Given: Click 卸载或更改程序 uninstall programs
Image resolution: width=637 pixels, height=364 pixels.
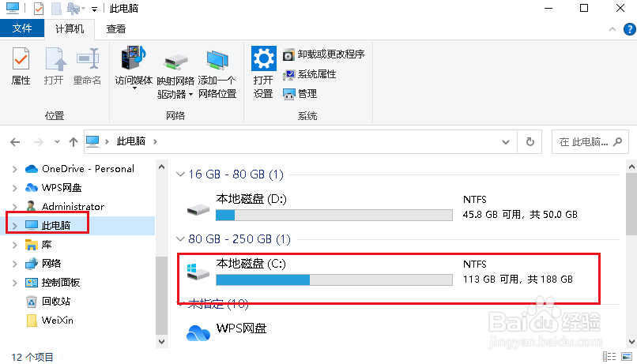Looking at the screenshot, I should click(324, 54).
